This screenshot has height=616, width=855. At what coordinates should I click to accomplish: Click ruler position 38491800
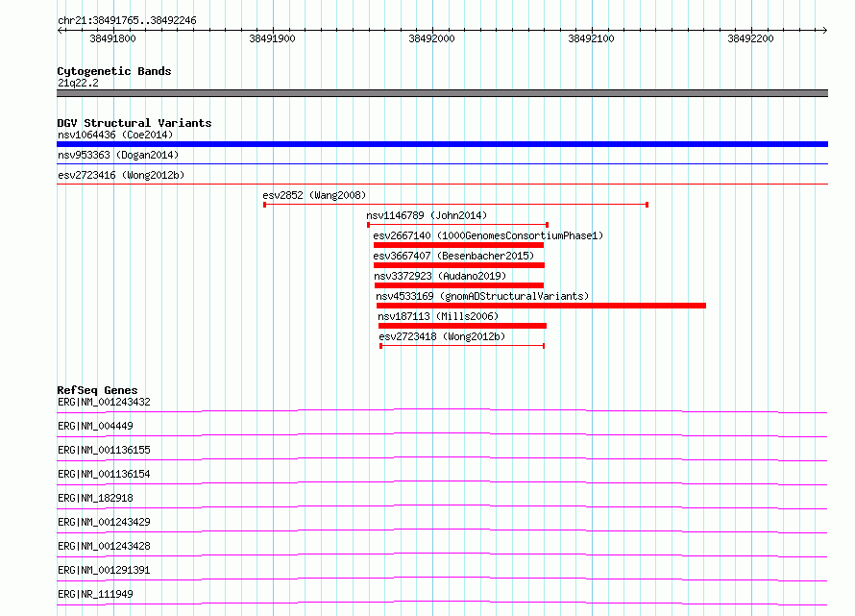click(112, 38)
